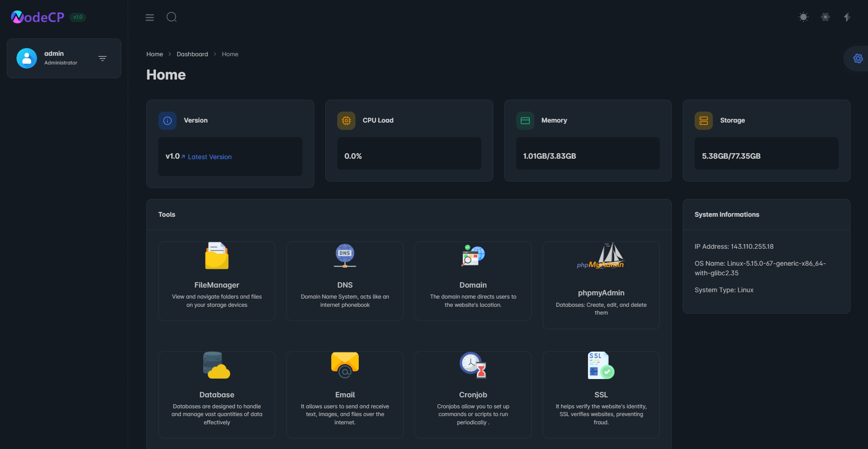Open the Domain tool icon

pos(473,256)
